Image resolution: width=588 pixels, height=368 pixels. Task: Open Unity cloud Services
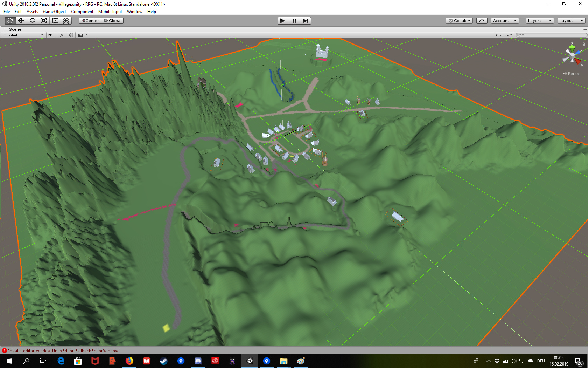[x=482, y=21]
